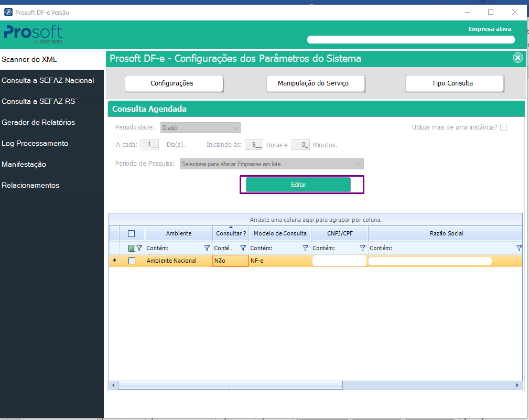Open Manifestação menu item

52,164
